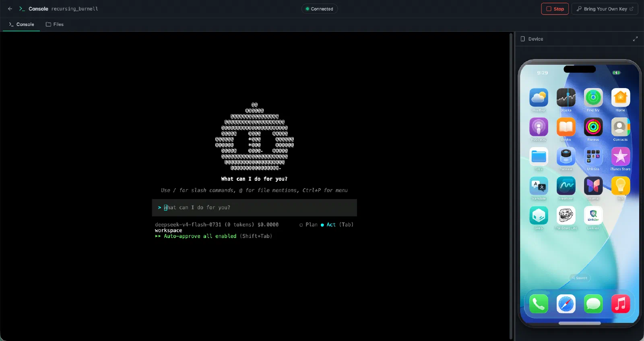This screenshot has width=644, height=341.
Task: Open the Find My app
Action: [593, 97]
